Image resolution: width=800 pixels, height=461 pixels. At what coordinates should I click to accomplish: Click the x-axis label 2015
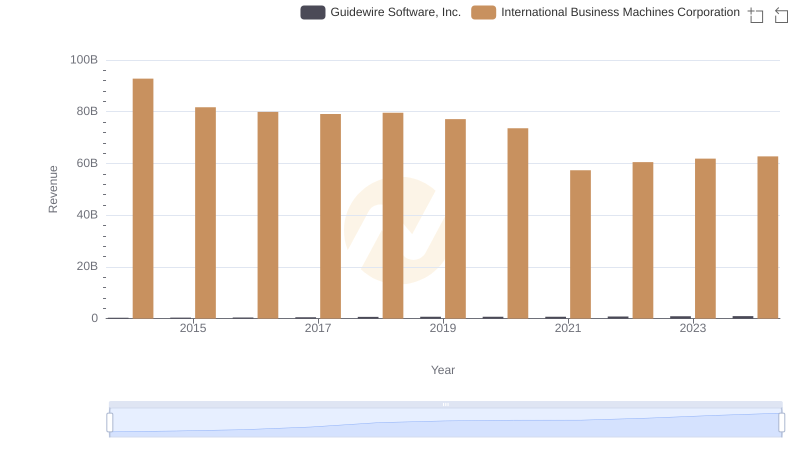(x=193, y=328)
